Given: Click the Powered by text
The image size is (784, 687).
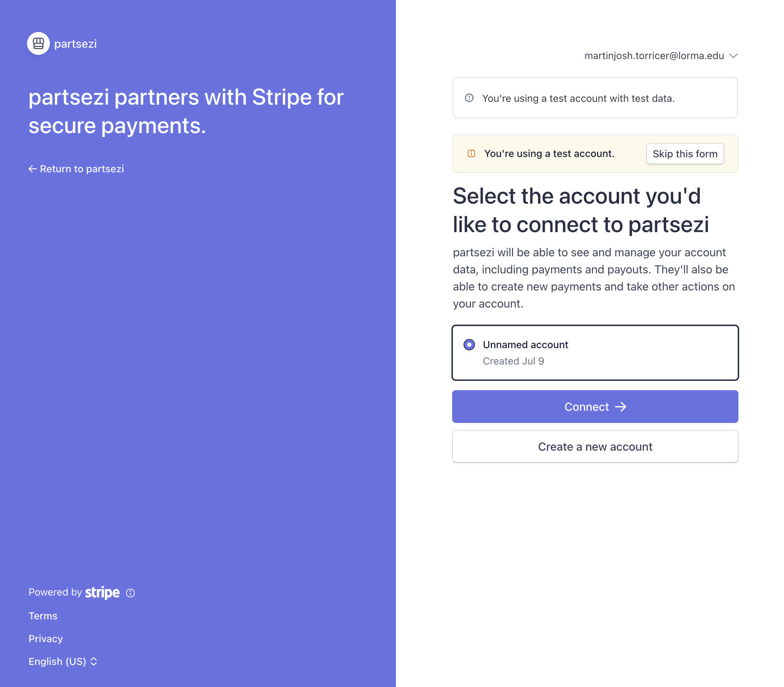Looking at the screenshot, I should point(55,592).
